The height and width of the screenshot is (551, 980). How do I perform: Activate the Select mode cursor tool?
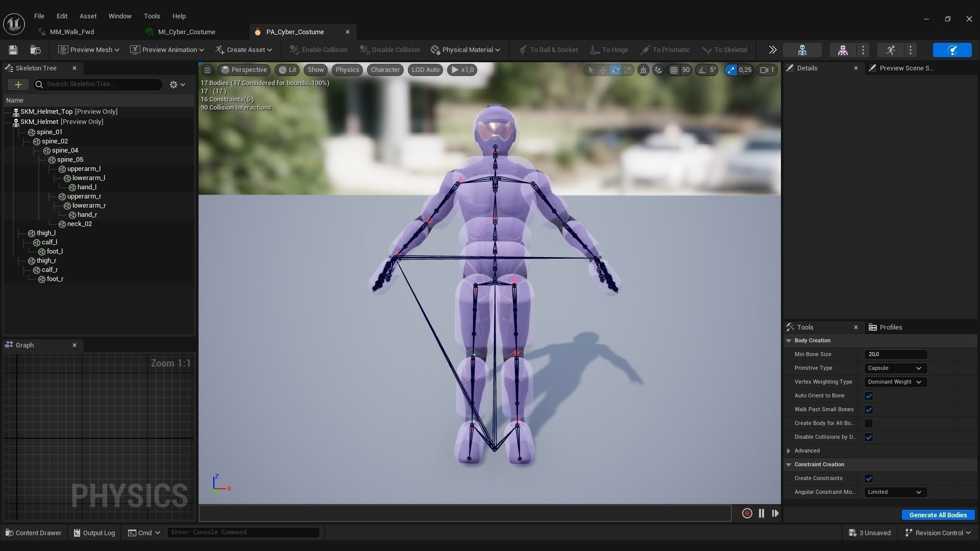click(591, 70)
